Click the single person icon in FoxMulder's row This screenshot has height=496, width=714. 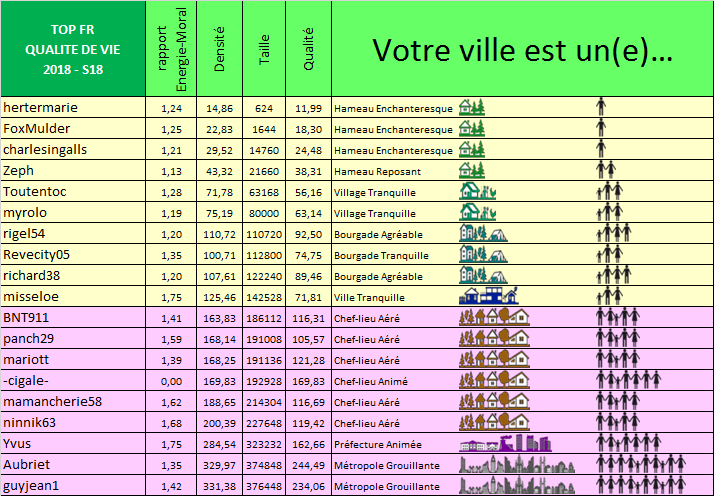pos(601,128)
